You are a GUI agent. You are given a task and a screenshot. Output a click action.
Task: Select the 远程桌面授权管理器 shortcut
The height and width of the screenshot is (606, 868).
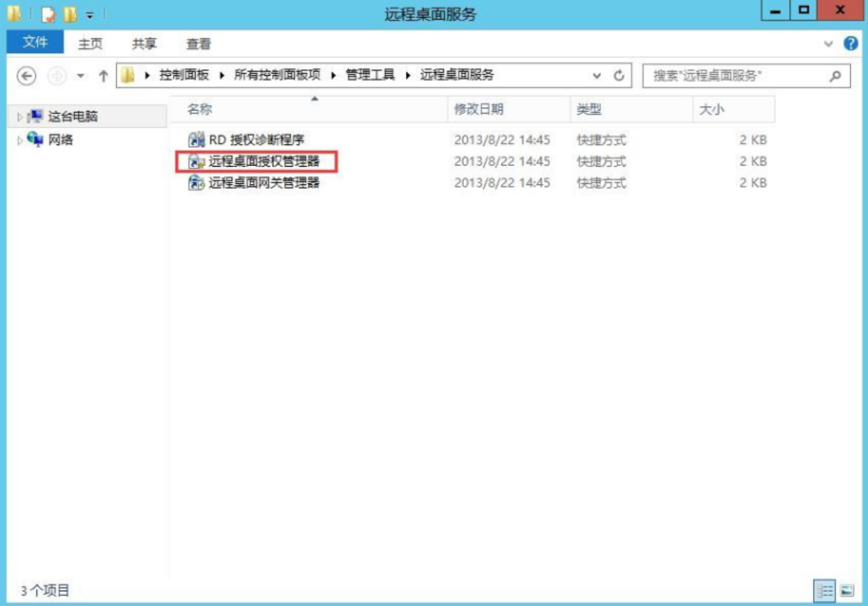(x=264, y=161)
